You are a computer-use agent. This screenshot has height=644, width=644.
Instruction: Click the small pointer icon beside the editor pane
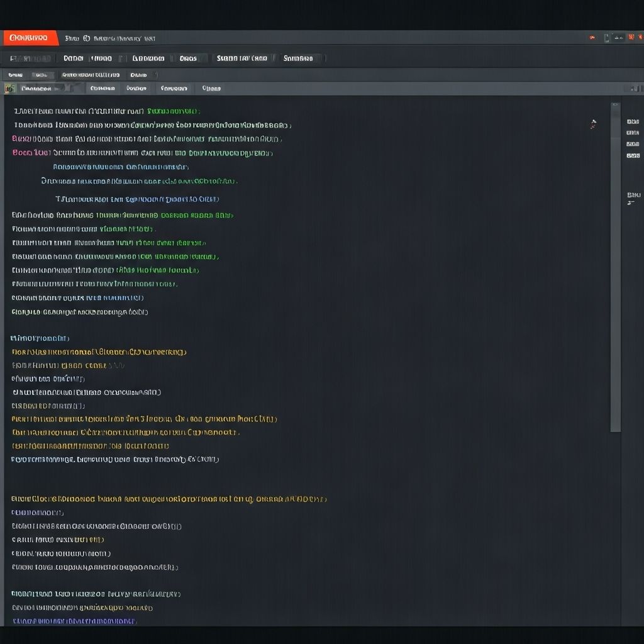(x=592, y=124)
